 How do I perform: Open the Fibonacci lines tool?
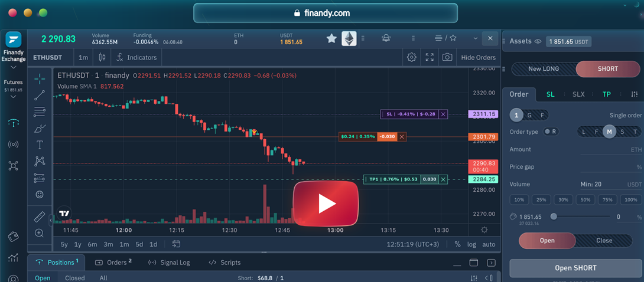(x=40, y=112)
